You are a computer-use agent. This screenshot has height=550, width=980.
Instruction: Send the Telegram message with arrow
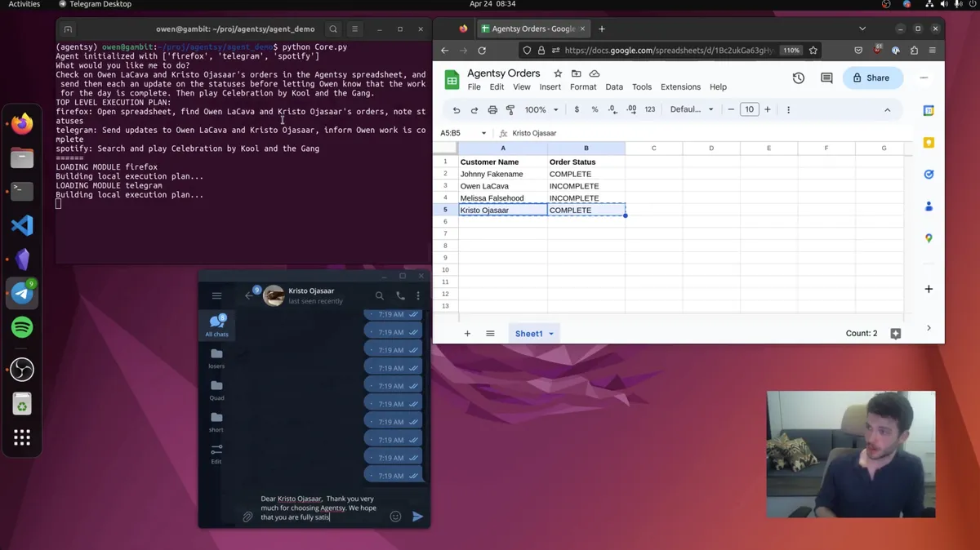pos(417,517)
